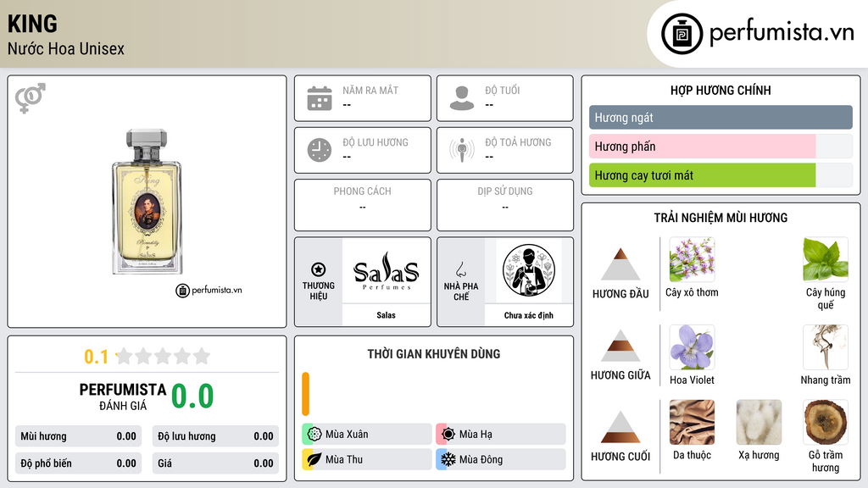
Task: Click the KING title text
Action: pyautogui.click(x=32, y=24)
